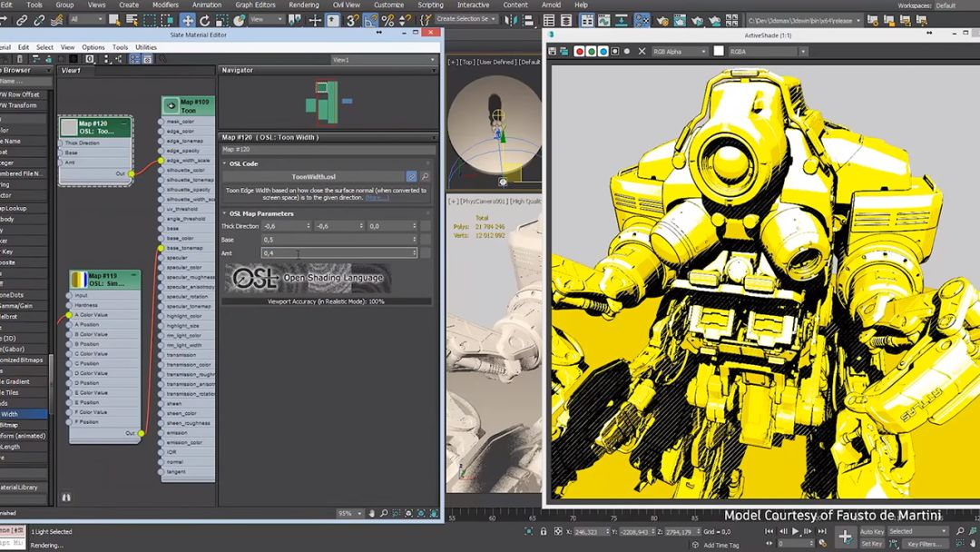Open the RGB Alpha channel dropdown
Image resolution: width=980 pixels, height=552 pixels.
pyautogui.click(x=680, y=51)
